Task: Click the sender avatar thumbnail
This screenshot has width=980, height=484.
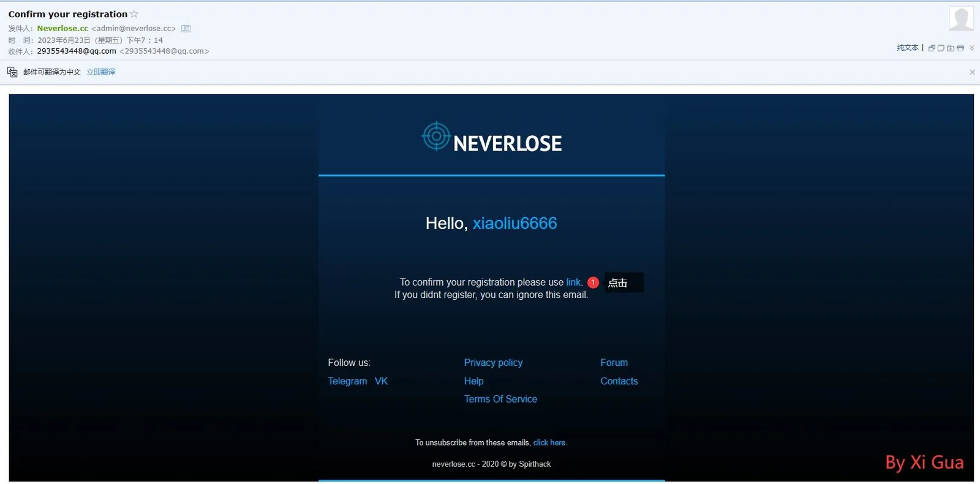Action: 961,18
